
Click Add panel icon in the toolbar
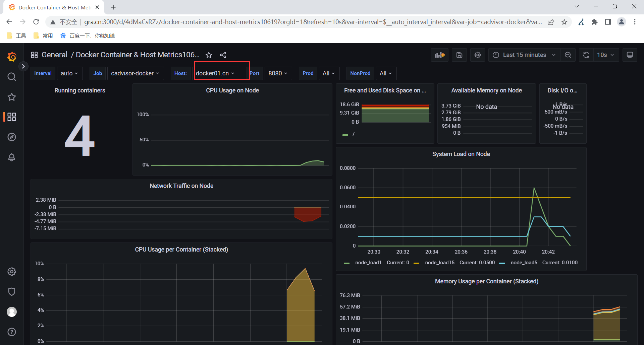[x=439, y=55]
